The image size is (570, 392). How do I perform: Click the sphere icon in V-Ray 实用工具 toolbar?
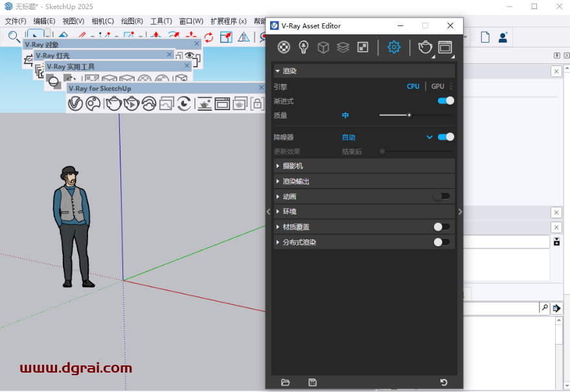tap(54, 82)
